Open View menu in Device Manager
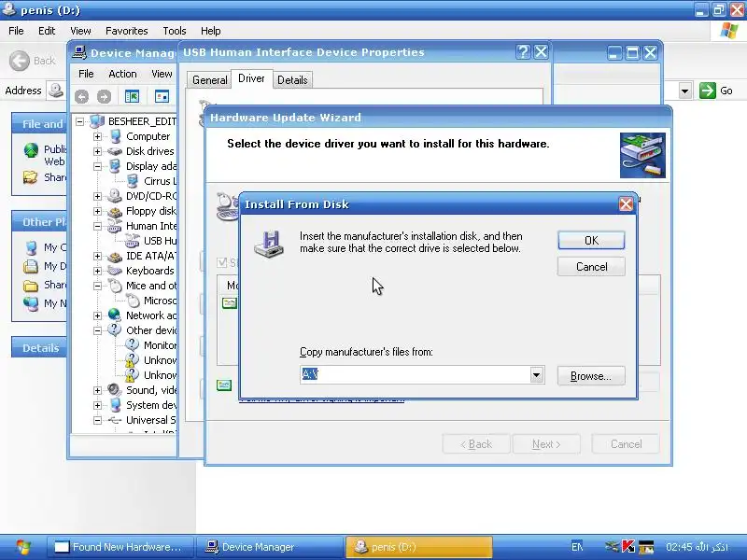The height and width of the screenshot is (560, 747). tap(162, 74)
